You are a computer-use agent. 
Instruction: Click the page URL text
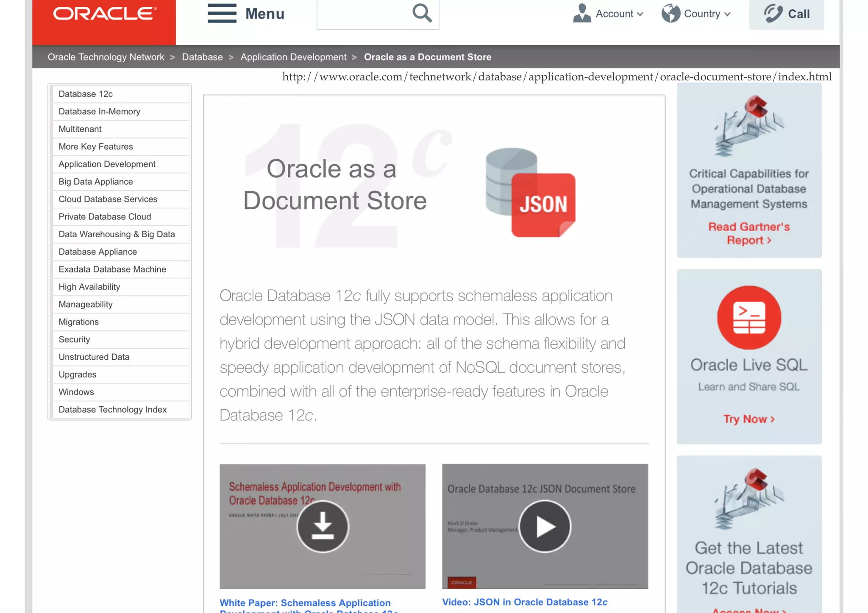[x=557, y=77]
